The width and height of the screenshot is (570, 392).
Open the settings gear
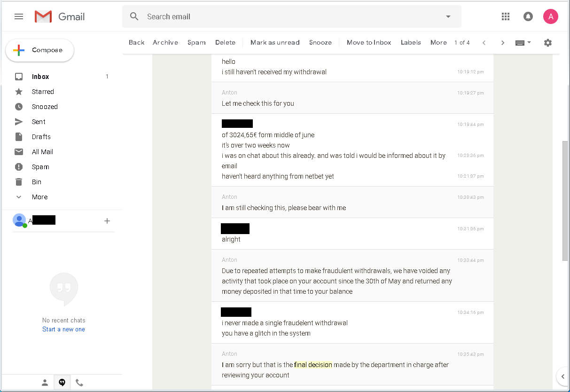(x=547, y=43)
